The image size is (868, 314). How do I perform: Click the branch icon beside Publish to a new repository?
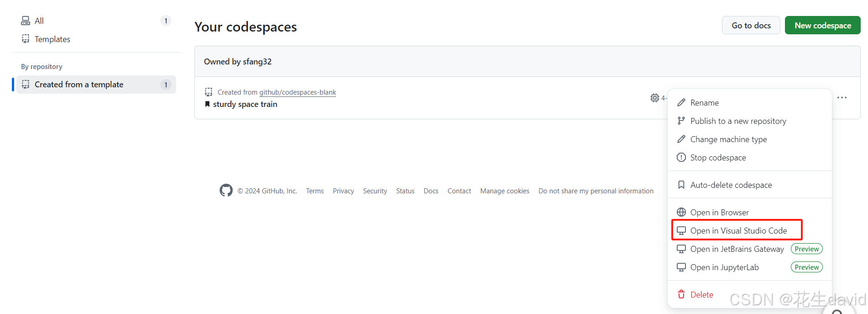(x=681, y=121)
